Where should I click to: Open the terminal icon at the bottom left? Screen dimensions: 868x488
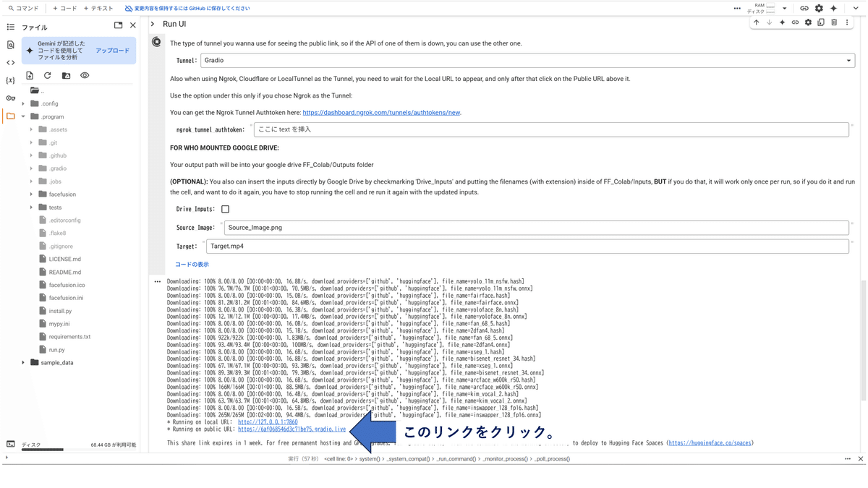click(x=10, y=444)
